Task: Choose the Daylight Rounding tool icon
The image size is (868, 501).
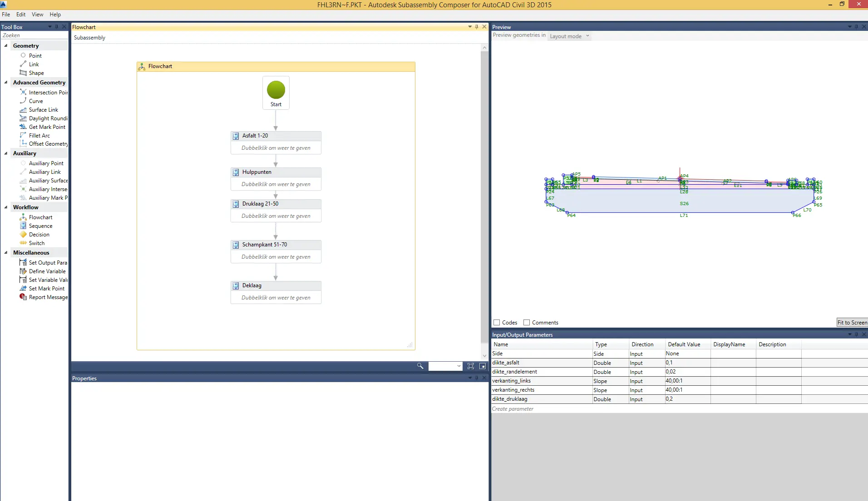Action: coord(23,118)
